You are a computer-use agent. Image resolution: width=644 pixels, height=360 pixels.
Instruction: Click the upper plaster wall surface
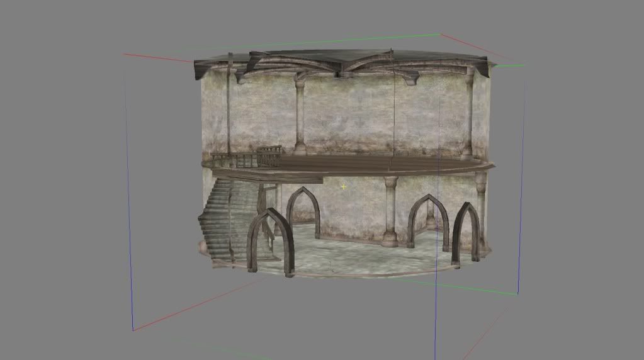pyautogui.click(x=353, y=113)
